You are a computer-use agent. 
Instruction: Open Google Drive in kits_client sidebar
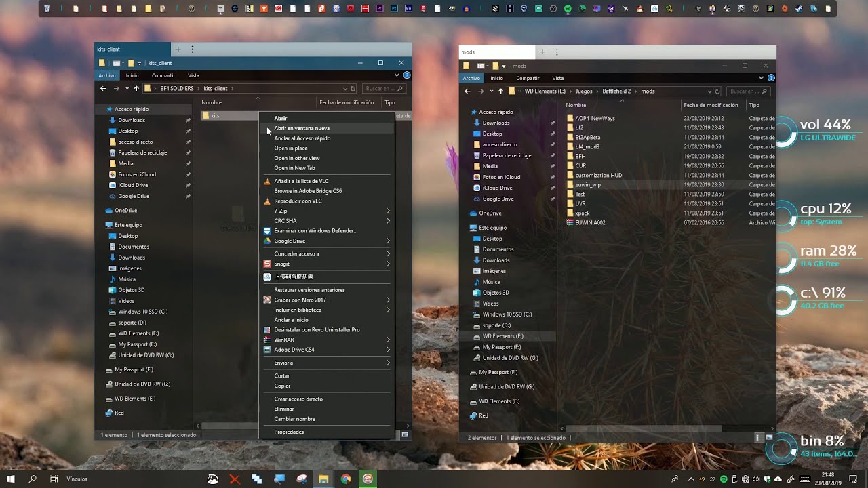(x=134, y=196)
